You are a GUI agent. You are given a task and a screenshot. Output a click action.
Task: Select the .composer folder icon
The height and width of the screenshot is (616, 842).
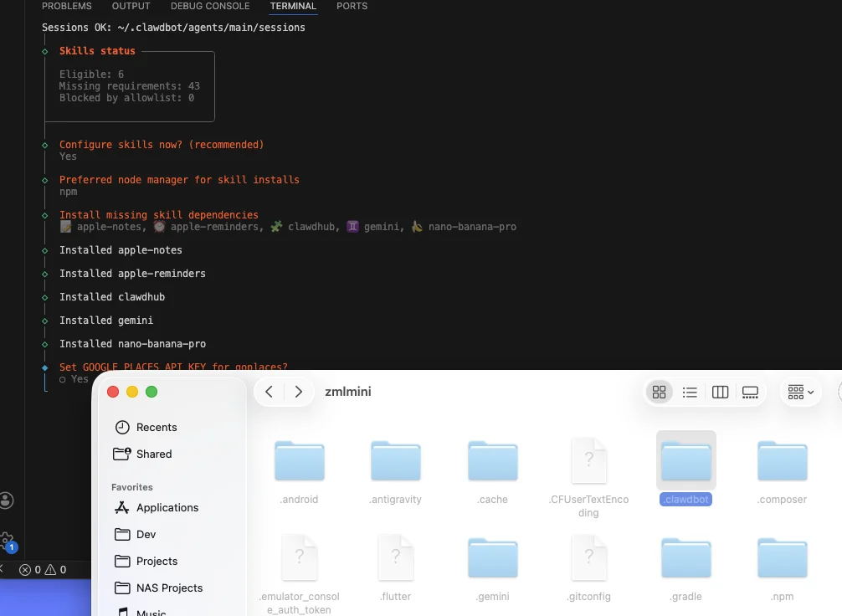(783, 461)
